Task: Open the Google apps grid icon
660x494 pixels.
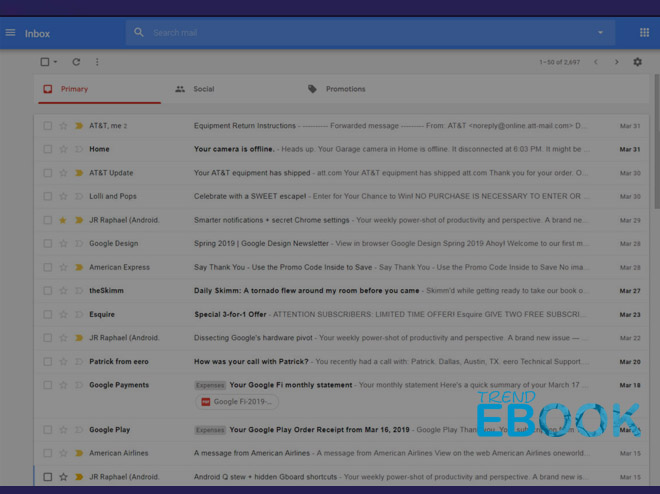Action: point(644,33)
